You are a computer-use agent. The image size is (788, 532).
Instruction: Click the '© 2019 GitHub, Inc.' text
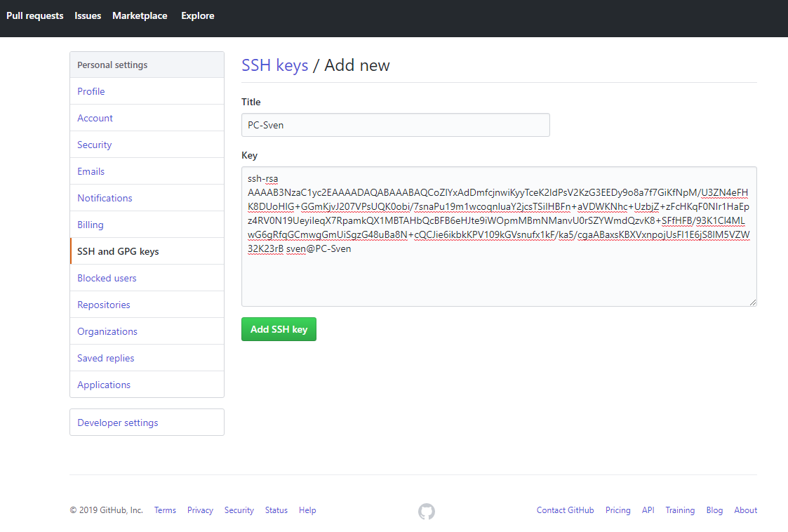[x=107, y=510]
